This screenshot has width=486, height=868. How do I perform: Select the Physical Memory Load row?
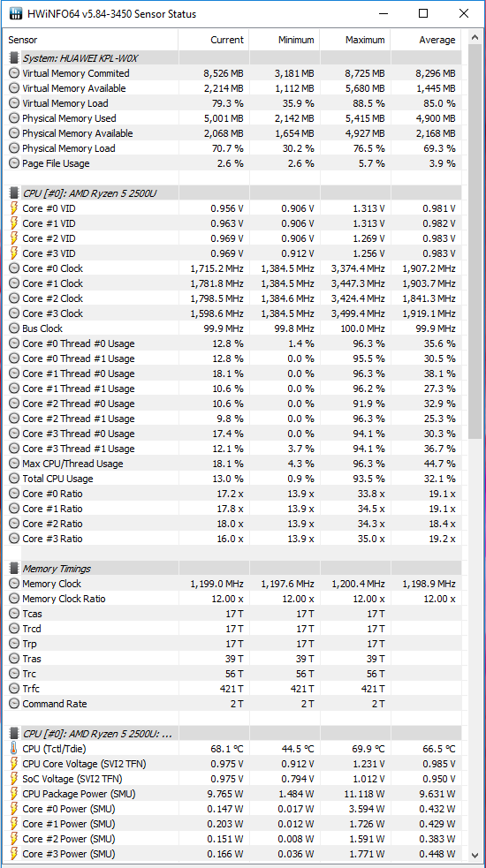[x=233, y=148]
